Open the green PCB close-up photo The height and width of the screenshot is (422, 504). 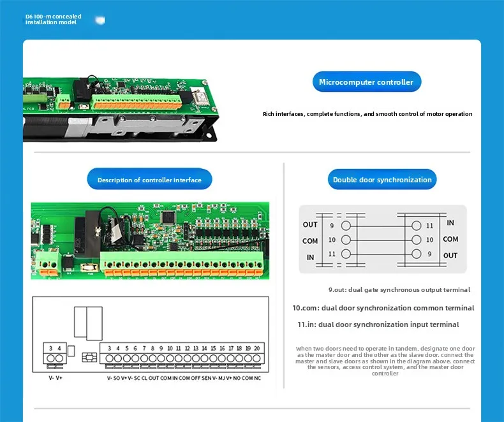(x=150, y=241)
